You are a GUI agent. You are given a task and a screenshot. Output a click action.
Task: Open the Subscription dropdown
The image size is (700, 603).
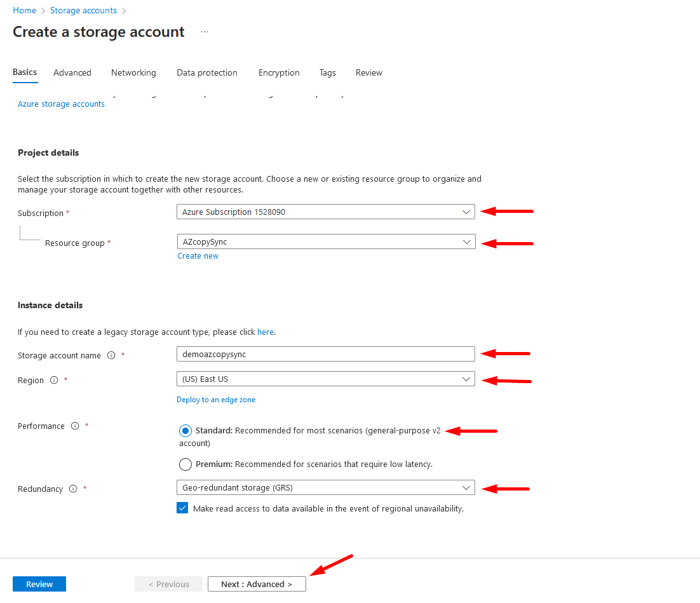[467, 212]
